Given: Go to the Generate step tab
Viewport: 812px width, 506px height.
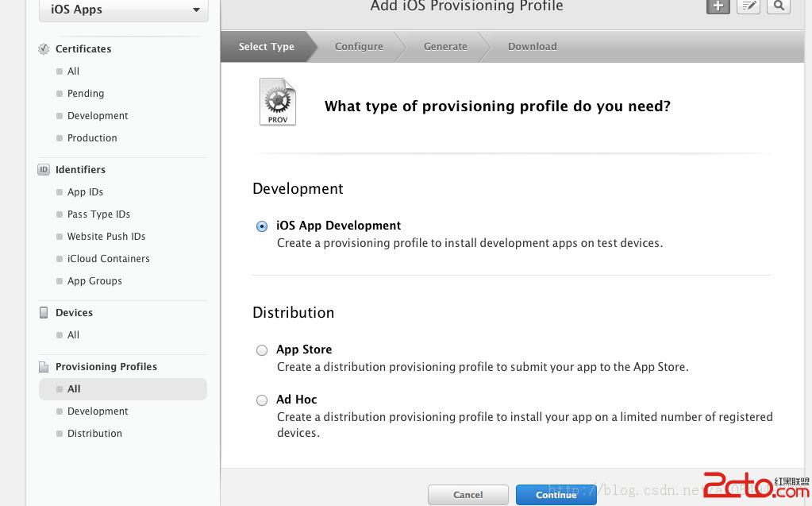Looking at the screenshot, I should point(445,47).
